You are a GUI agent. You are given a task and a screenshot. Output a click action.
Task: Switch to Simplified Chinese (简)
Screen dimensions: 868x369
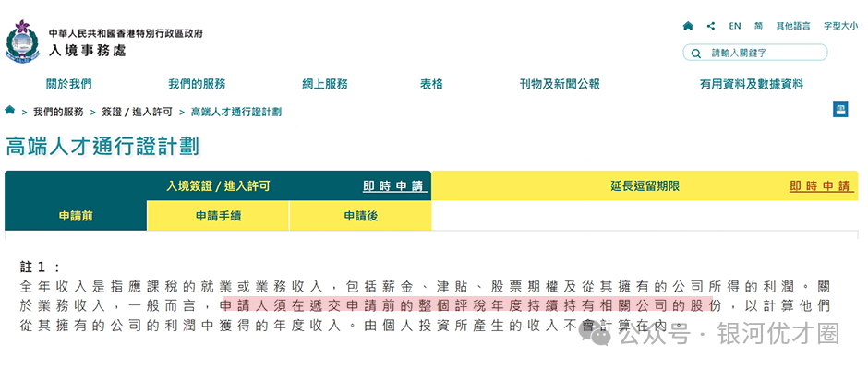click(758, 26)
